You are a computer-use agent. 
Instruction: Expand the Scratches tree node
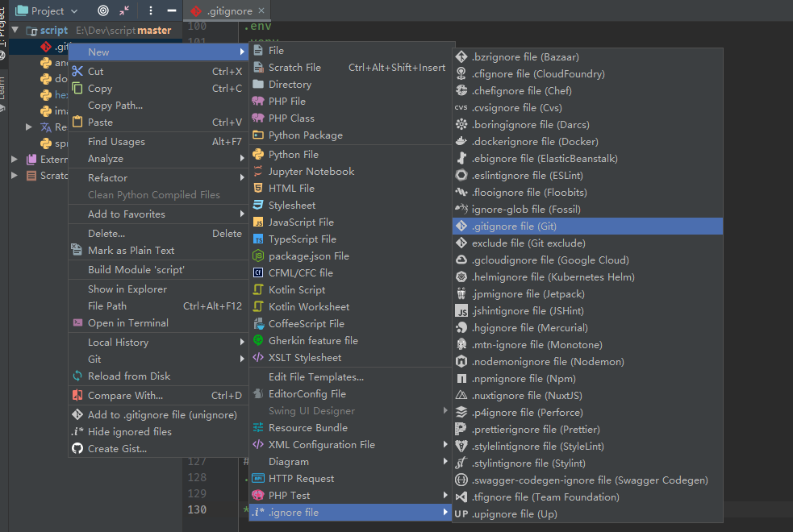coord(15,175)
